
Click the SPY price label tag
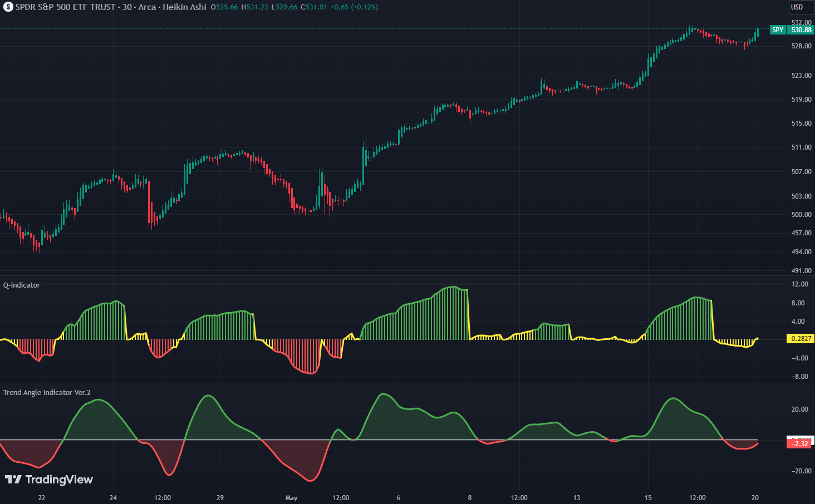(x=778, y=30)
